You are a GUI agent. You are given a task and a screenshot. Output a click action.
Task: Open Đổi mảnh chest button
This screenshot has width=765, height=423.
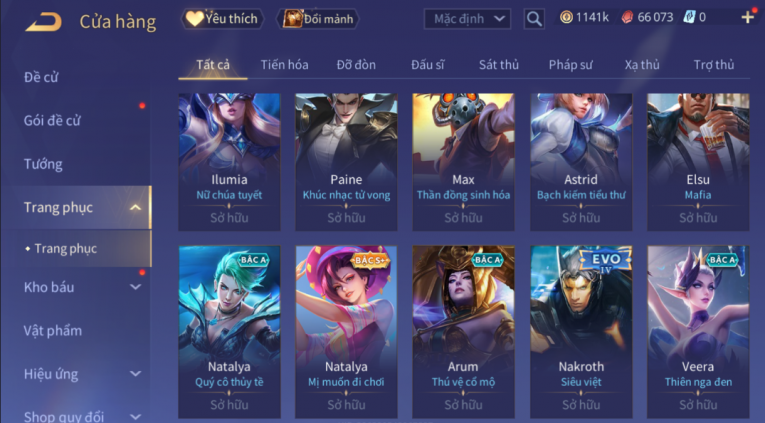(x=318, y=19)
